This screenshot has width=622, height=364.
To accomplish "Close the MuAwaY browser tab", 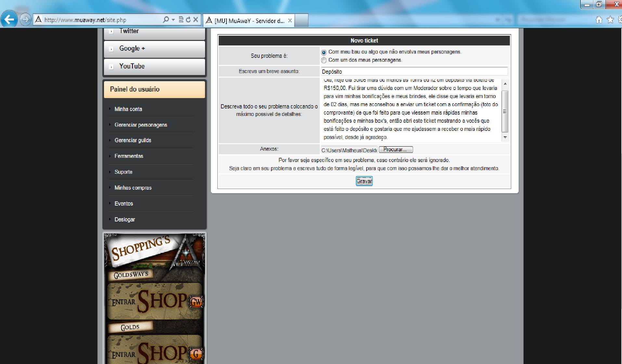I will (290, 21).
